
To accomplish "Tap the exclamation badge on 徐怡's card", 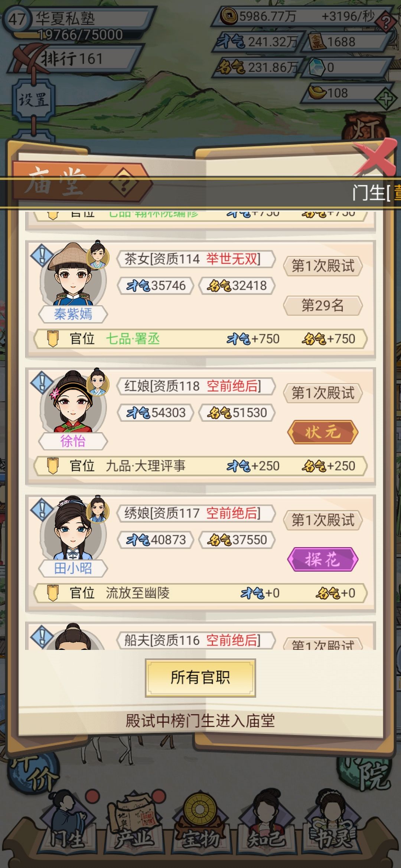I will (41, 382).
